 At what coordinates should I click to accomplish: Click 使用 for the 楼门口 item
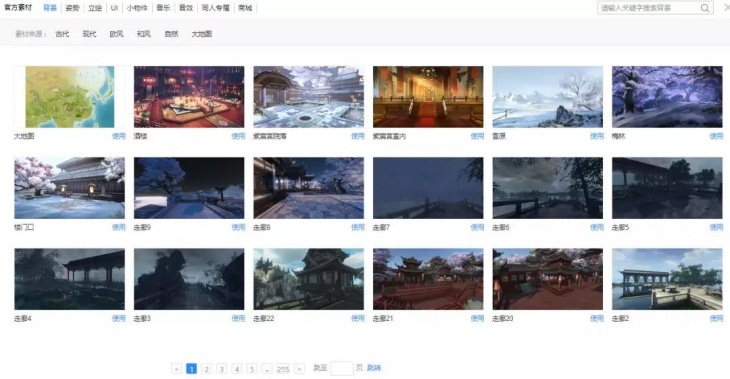point(119,227)
